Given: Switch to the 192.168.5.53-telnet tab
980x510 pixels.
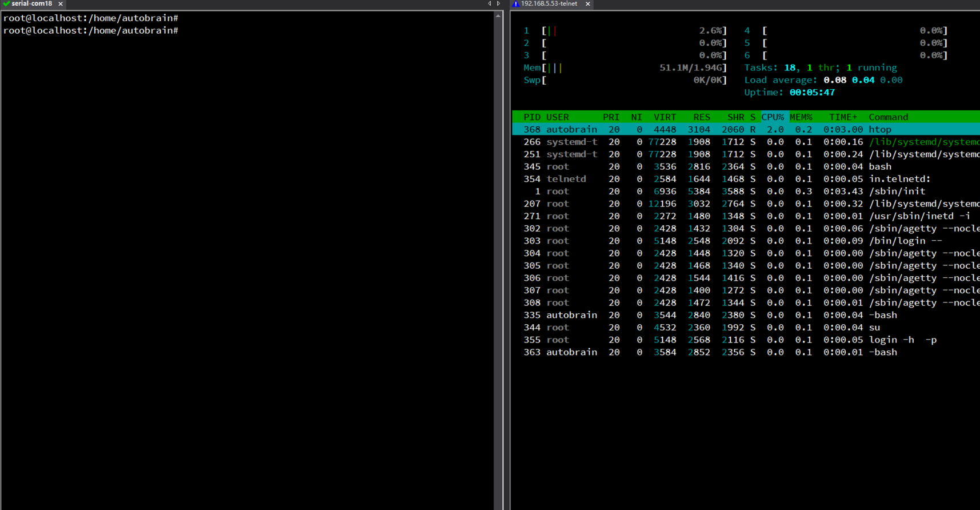Looking at the screenshot, I should [x=549, y=4].
